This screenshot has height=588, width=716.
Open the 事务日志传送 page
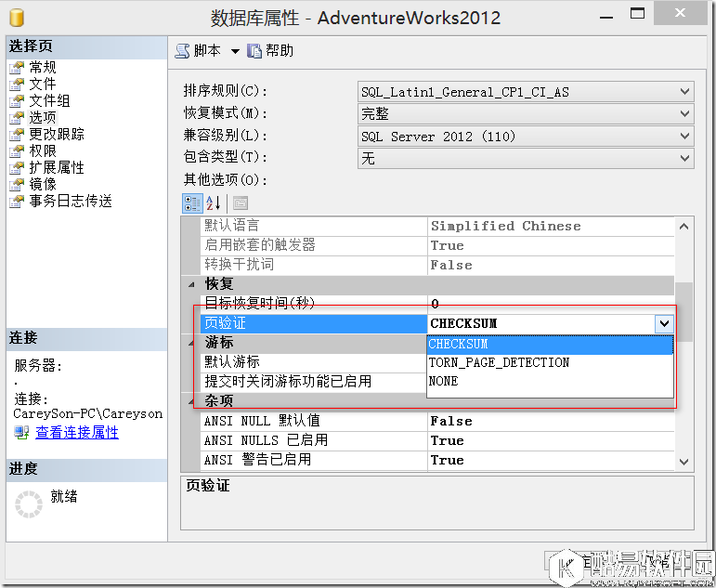(x=71, y=201)
